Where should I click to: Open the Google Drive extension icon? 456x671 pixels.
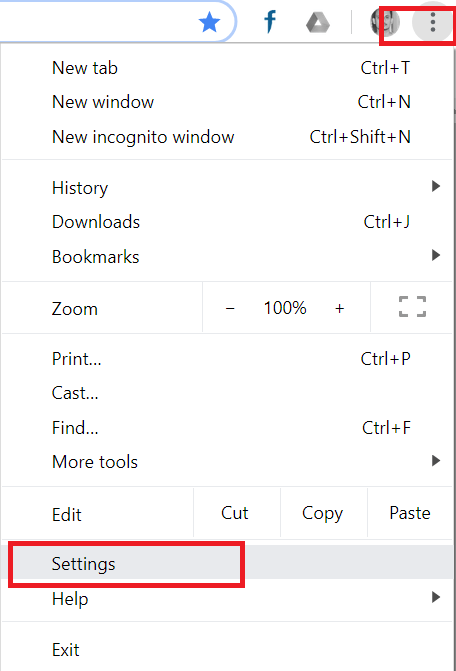click(x=318, y=23)
